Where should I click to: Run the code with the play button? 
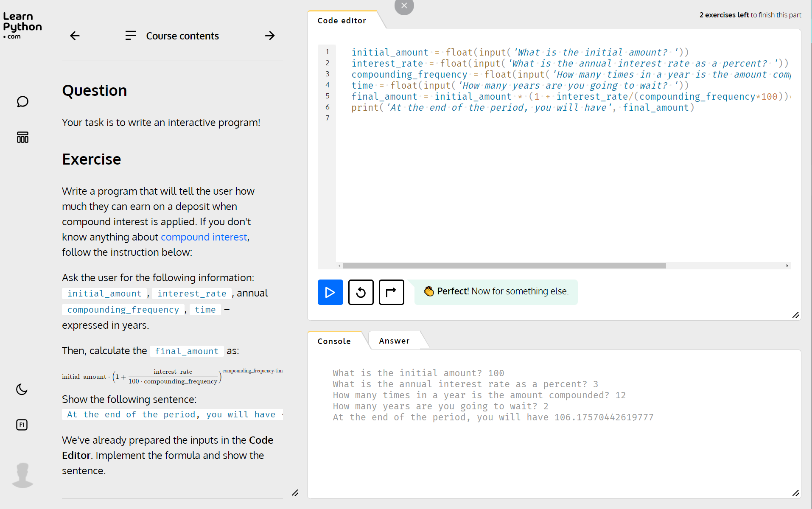point(330,292)
